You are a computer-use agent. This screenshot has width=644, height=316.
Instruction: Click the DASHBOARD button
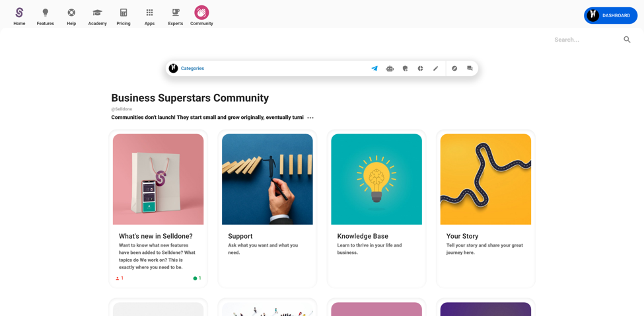pyautogui.click(x=611, y=16)
